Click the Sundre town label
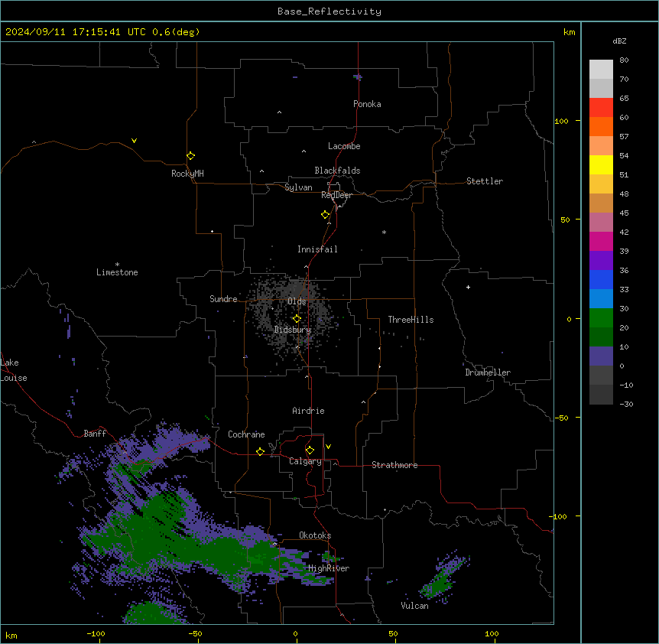Viewport: 659px width, 644px height. point(223,299)
